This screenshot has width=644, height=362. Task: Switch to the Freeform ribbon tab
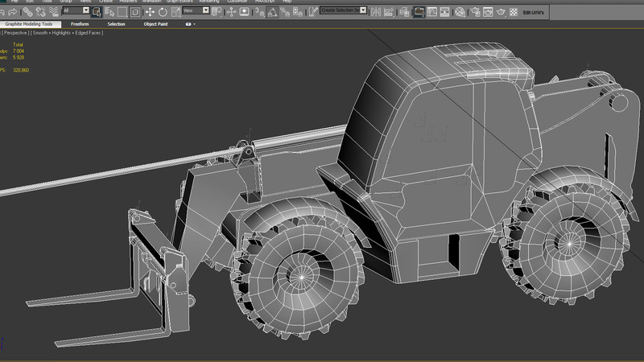click(80, 24)
